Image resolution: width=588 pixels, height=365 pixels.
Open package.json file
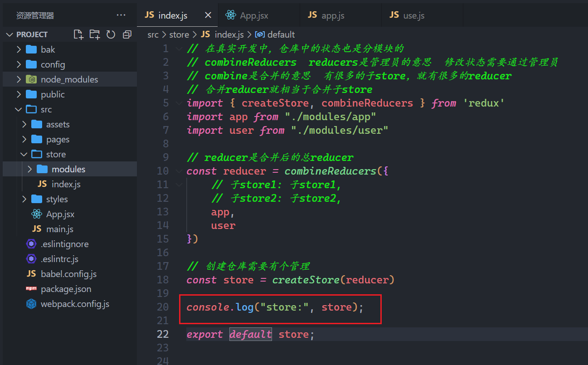tap(66, 289)
